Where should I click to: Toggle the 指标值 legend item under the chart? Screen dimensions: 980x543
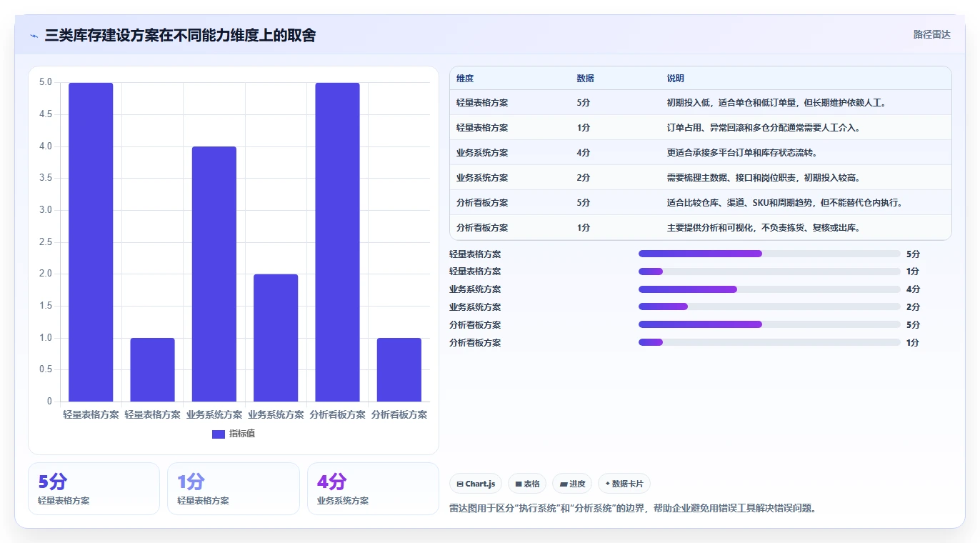[x=234, y=434]
